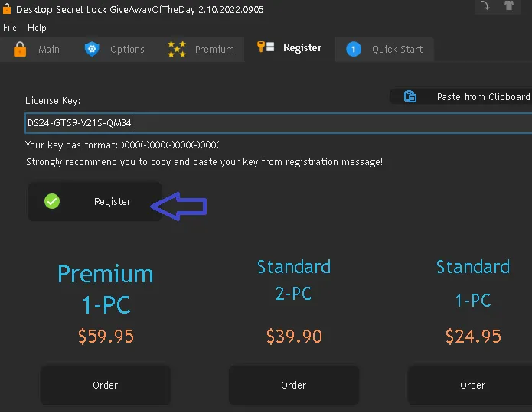Order the Standard 1-PC license

tap(472, 385)
